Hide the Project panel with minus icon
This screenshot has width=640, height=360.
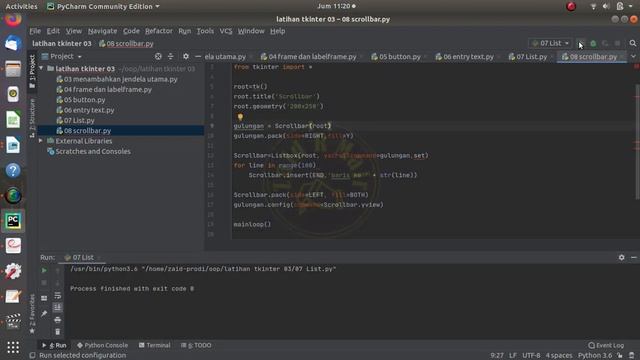click(198, 56)
